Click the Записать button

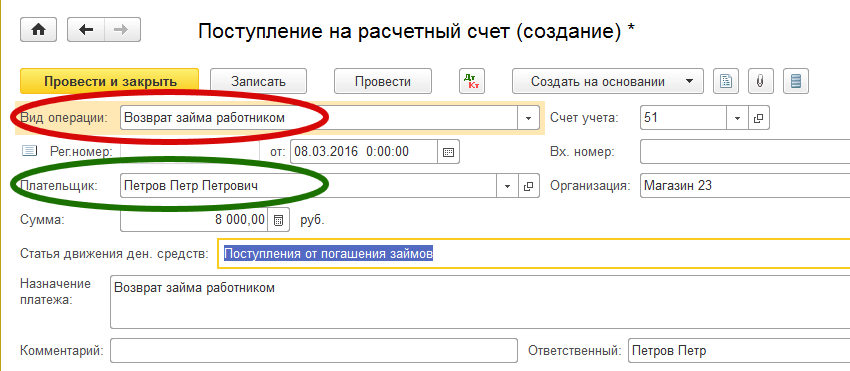click(258, 81)
